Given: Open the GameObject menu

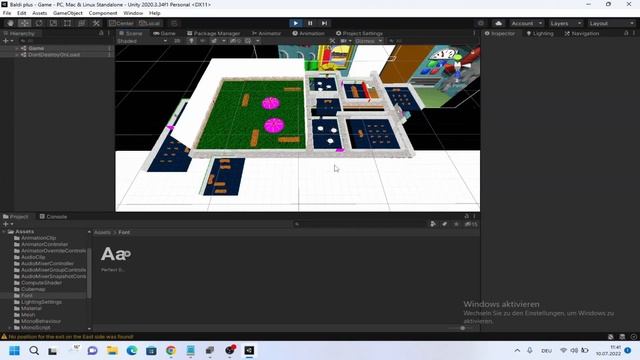Looking at the screenshot, I should [x=68, y=13].
